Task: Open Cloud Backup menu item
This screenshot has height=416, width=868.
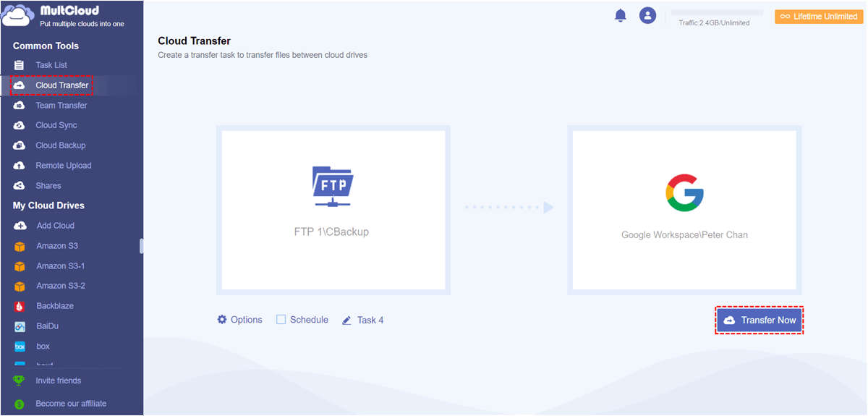Action: pyautogui.click(x=61, y=145)
